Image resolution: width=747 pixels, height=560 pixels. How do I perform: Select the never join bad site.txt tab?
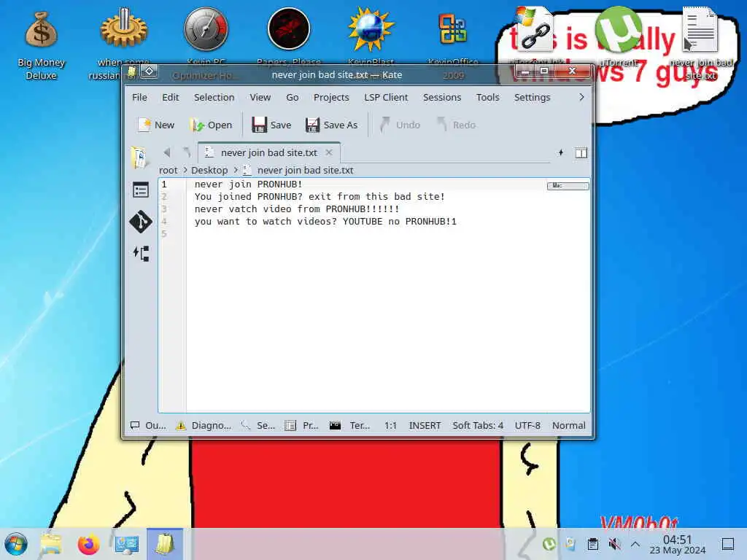point(268,152)
